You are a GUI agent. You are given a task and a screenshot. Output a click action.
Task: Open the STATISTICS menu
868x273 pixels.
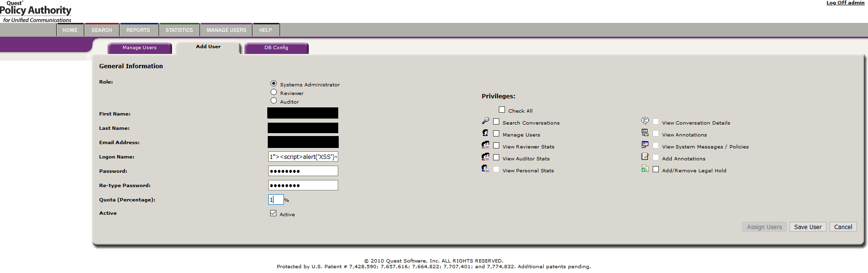click(x=179, y=30)
